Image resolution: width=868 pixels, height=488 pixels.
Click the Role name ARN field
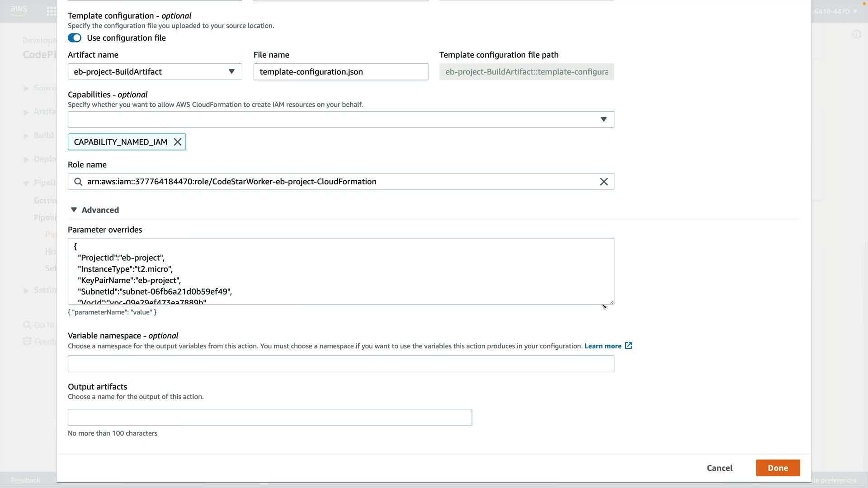point(316,182)
